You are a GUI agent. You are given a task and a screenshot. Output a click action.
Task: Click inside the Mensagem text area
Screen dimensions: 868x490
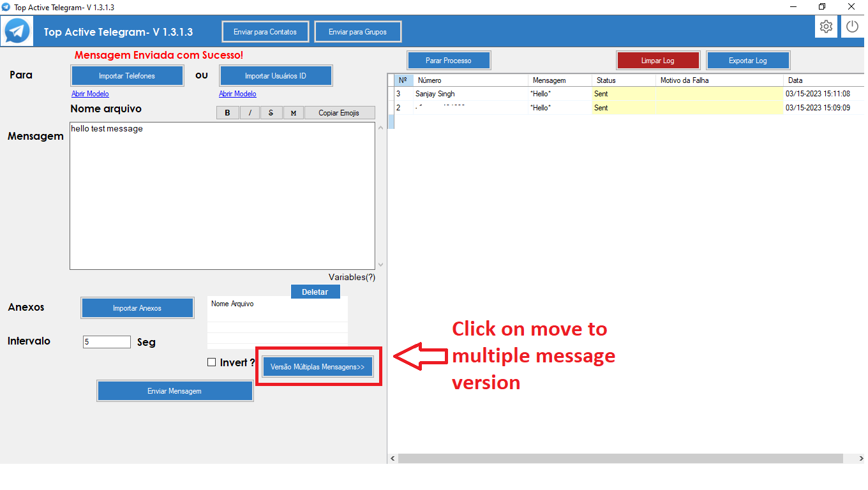pos(222,196)
